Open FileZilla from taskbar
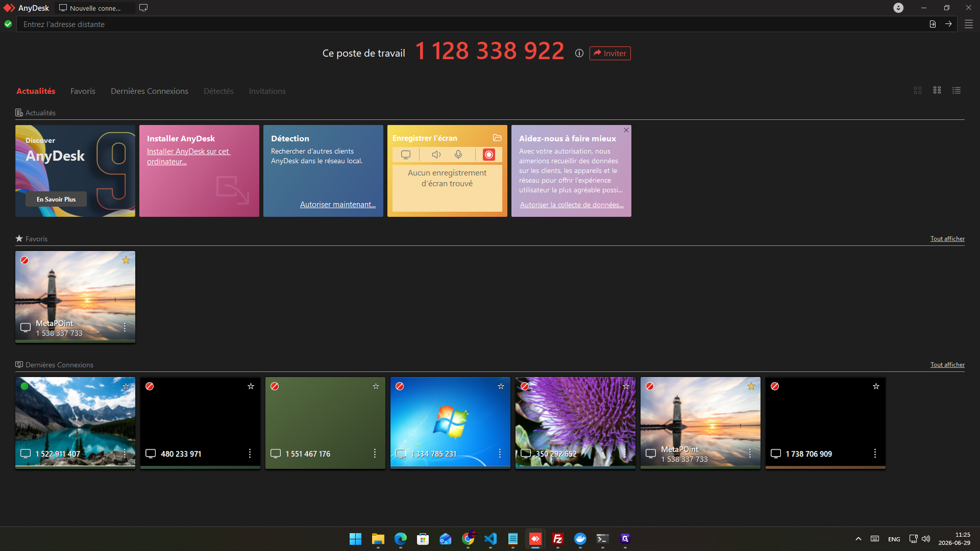This screenshot has width=980, height=551. point(558,539)
